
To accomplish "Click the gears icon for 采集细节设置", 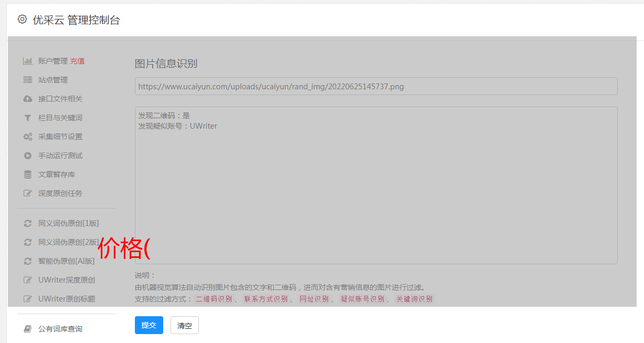I will click(28, 137).
